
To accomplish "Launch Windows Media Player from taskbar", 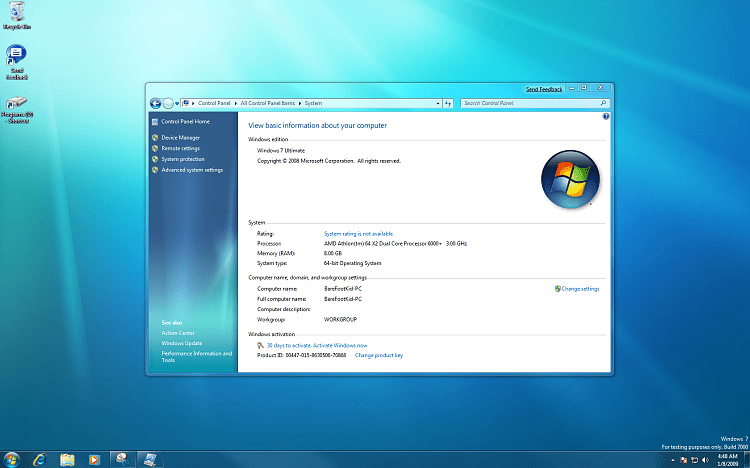I will pos(94,460).
